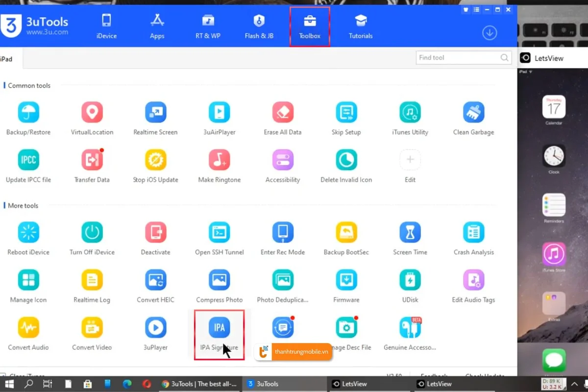The width and height of the screenshot is (588, 392).
Task: Open Compress Photo tool
Action: 219,280
